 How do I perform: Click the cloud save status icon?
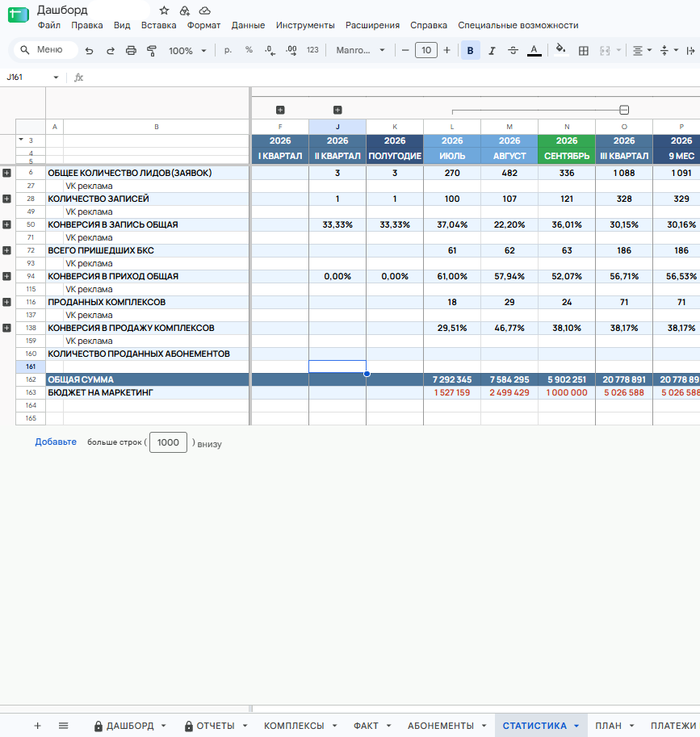point(204,10)
